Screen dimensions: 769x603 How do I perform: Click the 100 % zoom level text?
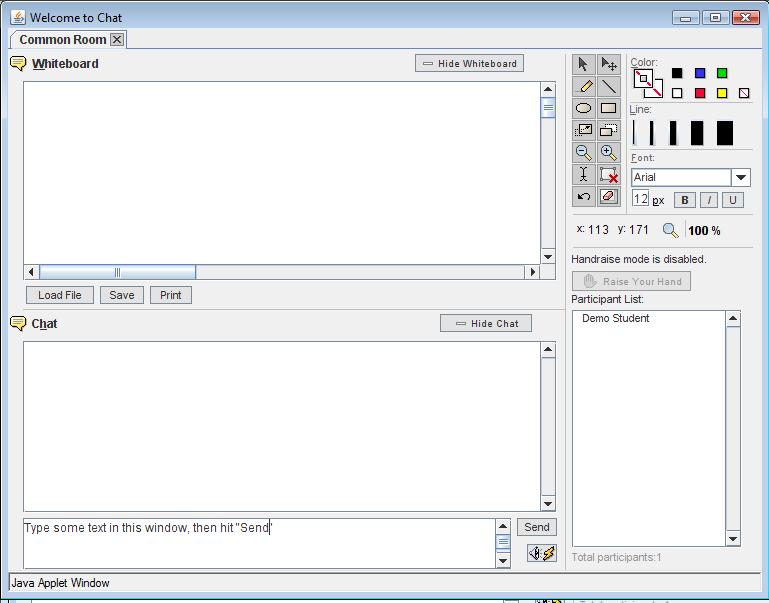(704, 230)
